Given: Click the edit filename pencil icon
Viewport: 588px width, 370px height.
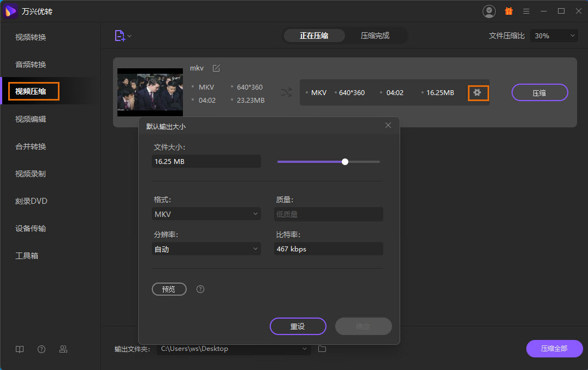Looking at the screenshot, I should 216,68.
